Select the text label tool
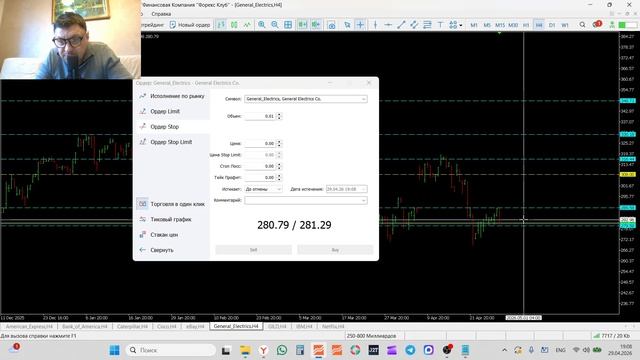Screen dimensions: 640x360 pyautogui.click(x=440, y=25)
